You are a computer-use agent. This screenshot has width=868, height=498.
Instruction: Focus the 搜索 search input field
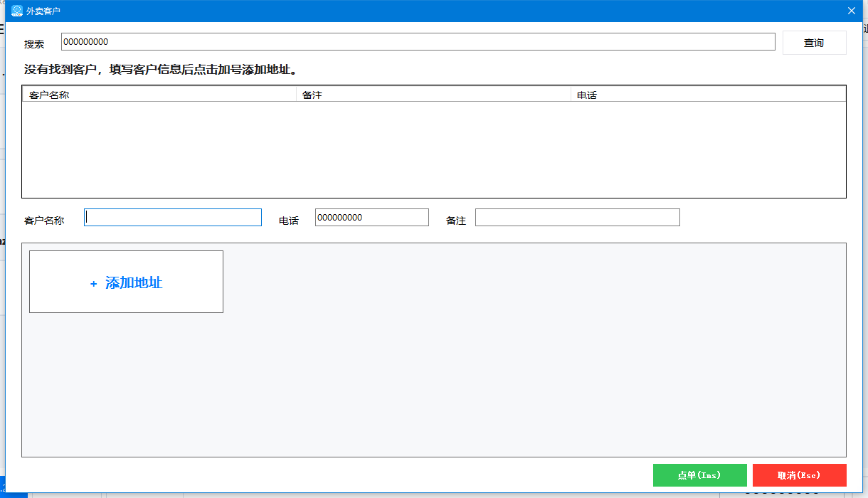pyautogui.click(x=418, y=42)
